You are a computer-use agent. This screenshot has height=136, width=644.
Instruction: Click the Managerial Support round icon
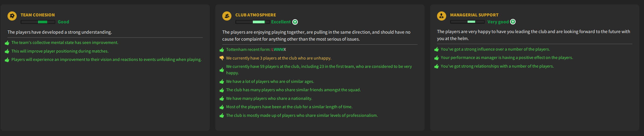coord(441,16)
